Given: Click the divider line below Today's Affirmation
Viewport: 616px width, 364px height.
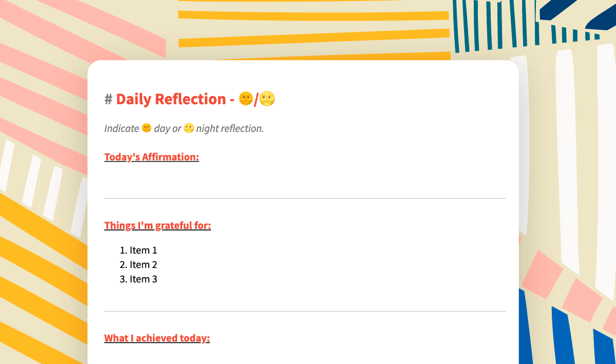Looking at the screenshot, I should (305, 198).
